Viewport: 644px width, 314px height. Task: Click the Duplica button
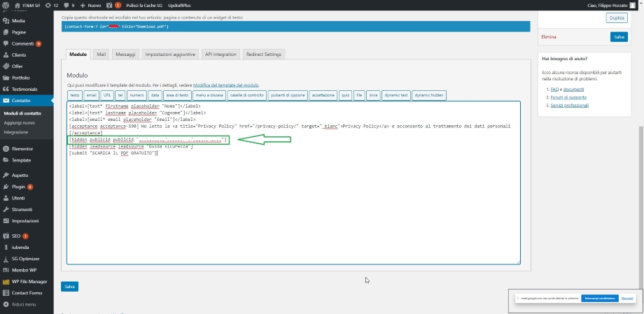(616, 18)
